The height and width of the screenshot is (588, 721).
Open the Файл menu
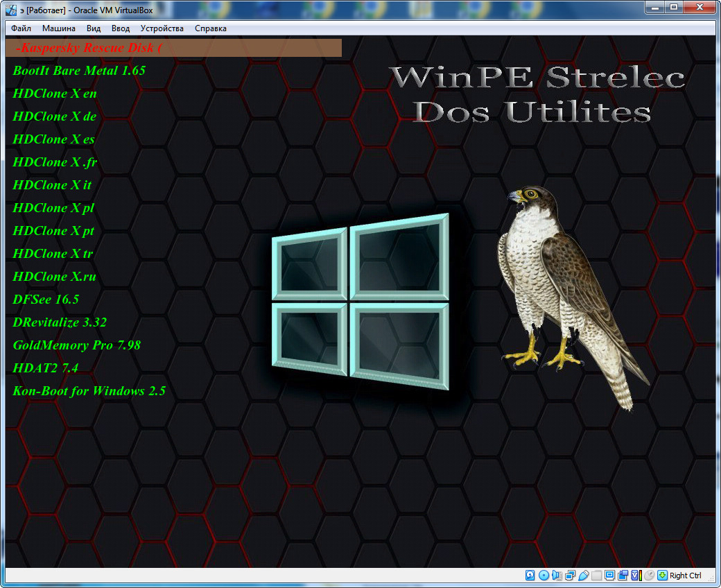(21, 28)
